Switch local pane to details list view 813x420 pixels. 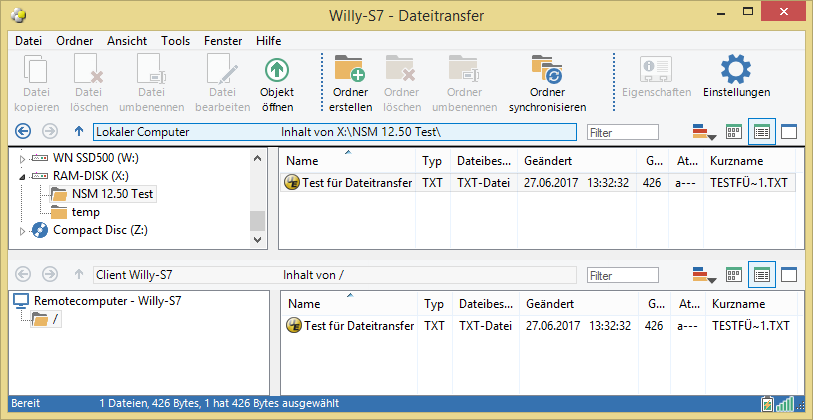pyautogui.click(x=761, y=131)
